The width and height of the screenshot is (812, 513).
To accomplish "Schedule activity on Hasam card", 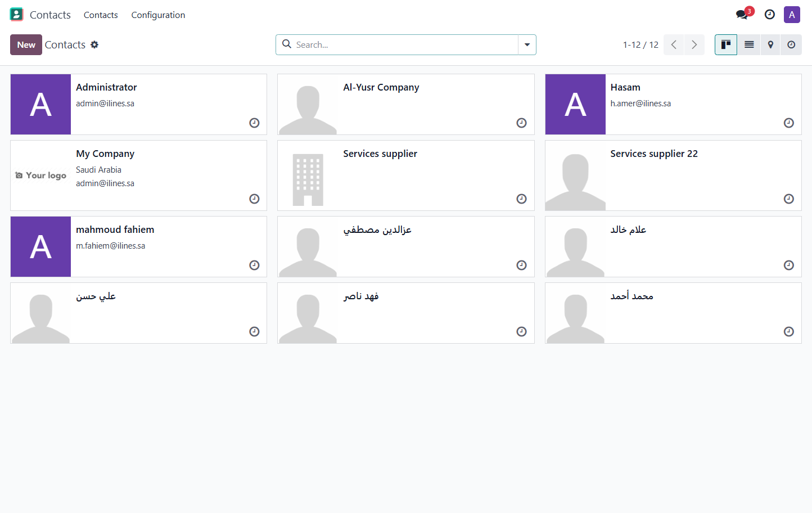I will (789, 123).
